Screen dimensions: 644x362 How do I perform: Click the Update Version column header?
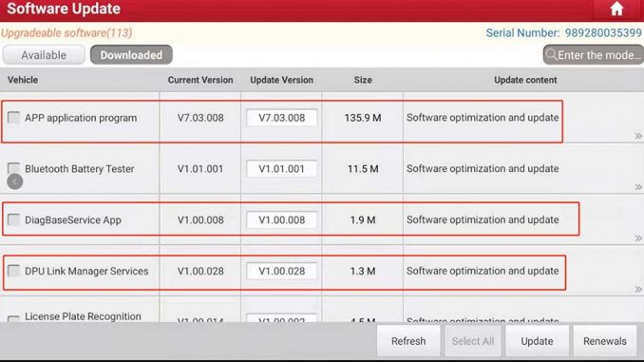click(282, 80)
